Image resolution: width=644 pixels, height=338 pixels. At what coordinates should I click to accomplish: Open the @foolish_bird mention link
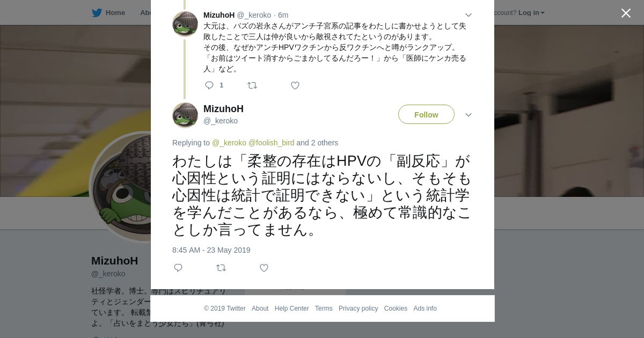[x=271, y=143]
